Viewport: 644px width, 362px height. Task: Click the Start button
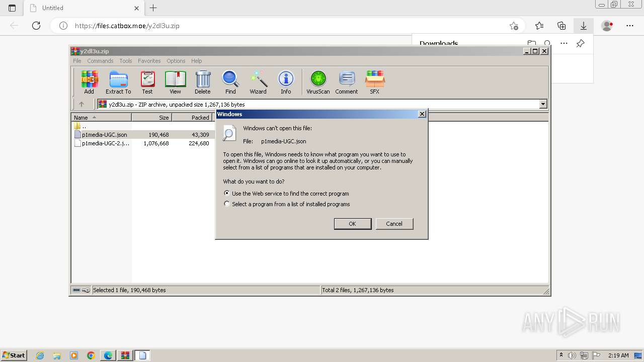14,355
